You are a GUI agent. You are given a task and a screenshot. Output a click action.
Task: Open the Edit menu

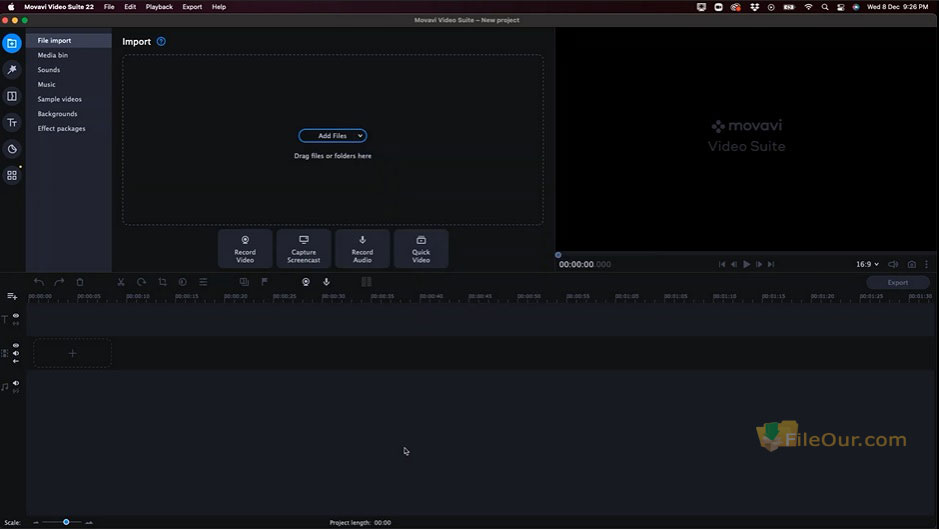(130, 7)
